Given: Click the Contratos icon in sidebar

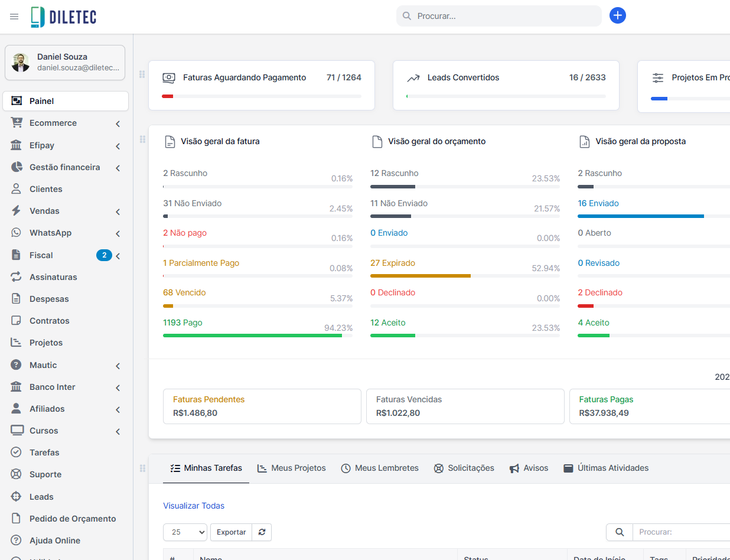Looking at the screenshot, I should 17,321.
